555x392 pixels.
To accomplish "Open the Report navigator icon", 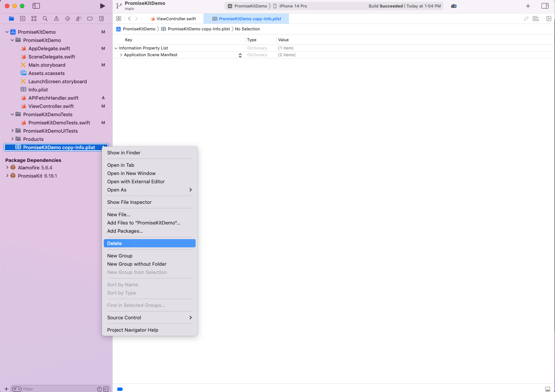I will (101, 18).
